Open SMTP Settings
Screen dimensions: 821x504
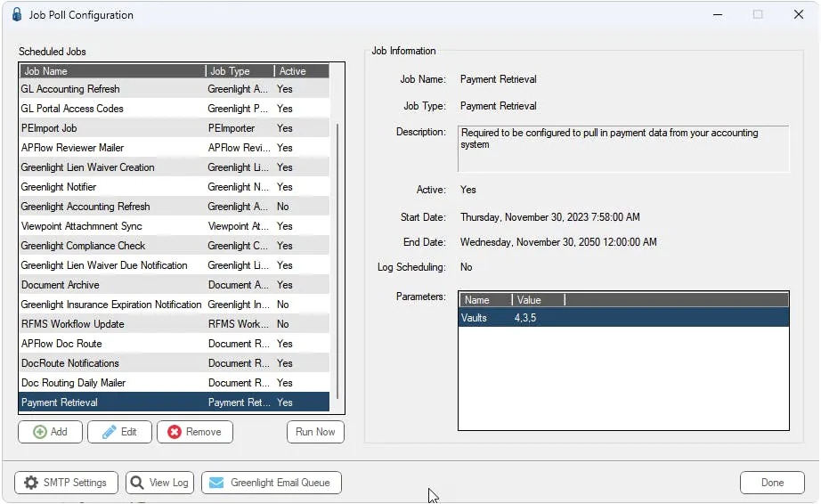click(x=67, y=483)
